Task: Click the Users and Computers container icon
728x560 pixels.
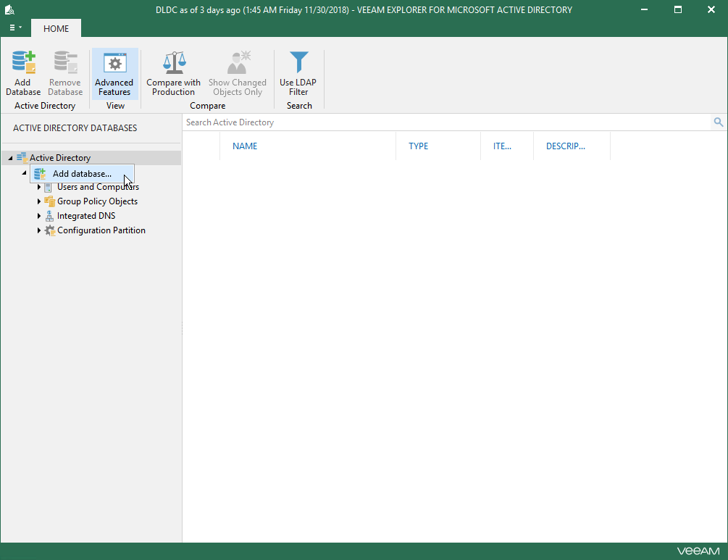Action: point(48,188)
